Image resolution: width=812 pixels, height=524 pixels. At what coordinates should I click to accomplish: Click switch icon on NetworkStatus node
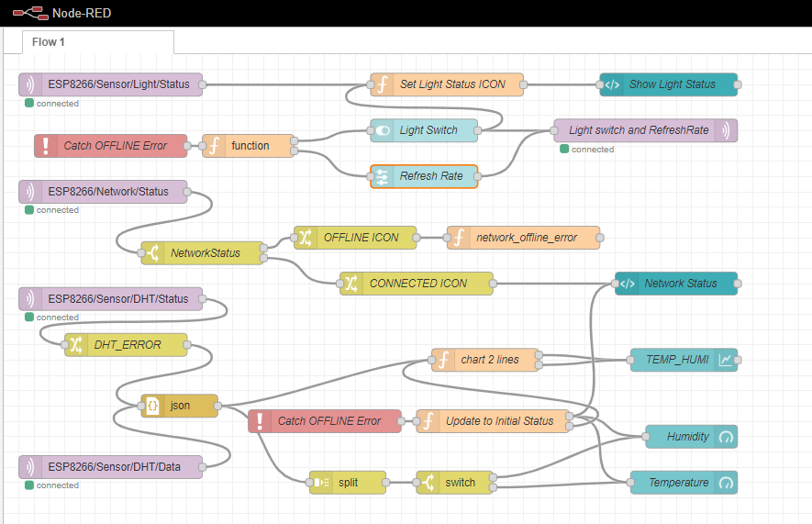[x=153, y=253]
